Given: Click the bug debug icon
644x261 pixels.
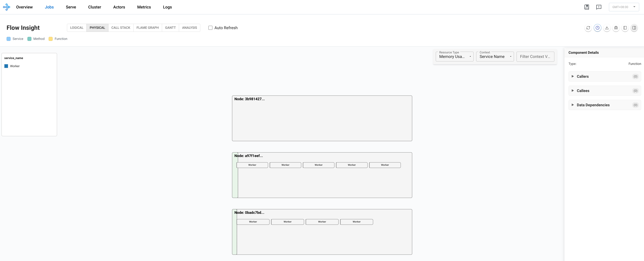Looking at the screenshot, I should click(616, 28).
